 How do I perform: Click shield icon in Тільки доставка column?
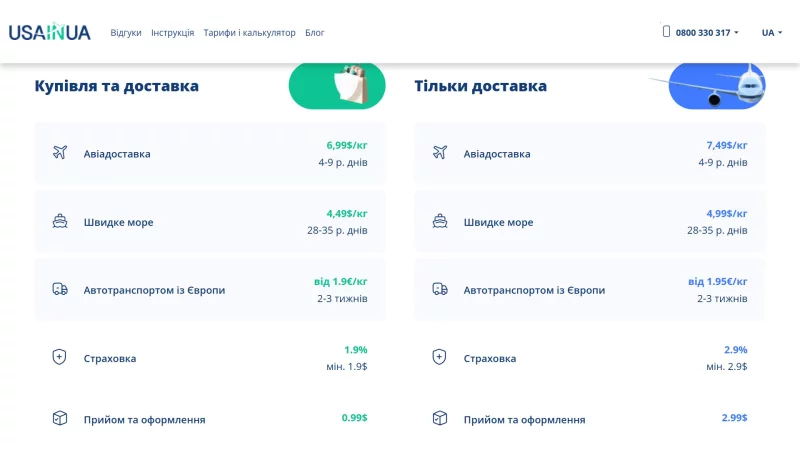[x=439, y=357]
